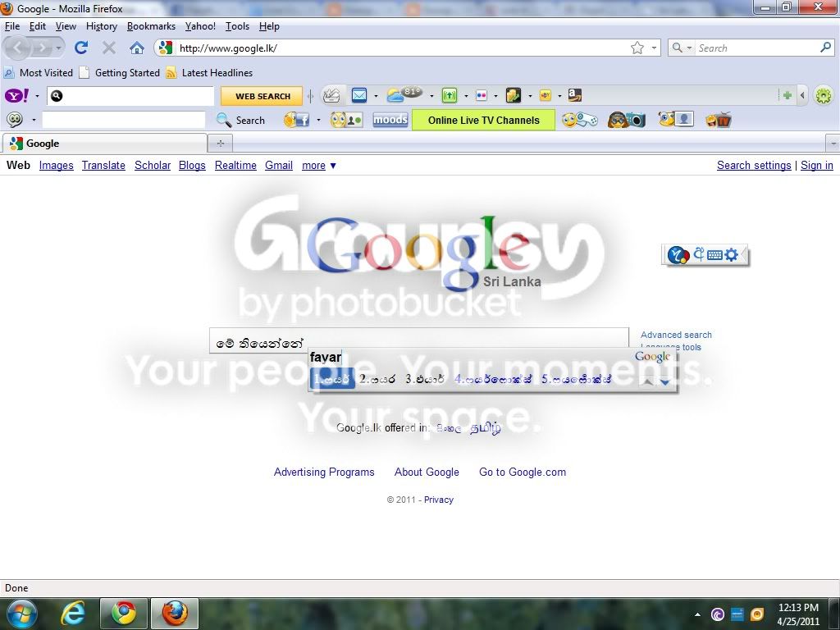Open the weather dropdown arrow
Viewport: 840px width, 630px height.
[x=431, y=96]
